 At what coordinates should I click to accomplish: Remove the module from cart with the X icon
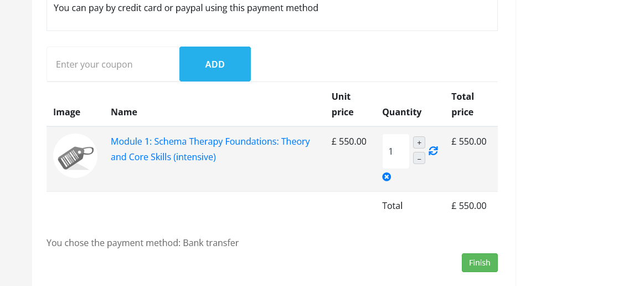387,177
